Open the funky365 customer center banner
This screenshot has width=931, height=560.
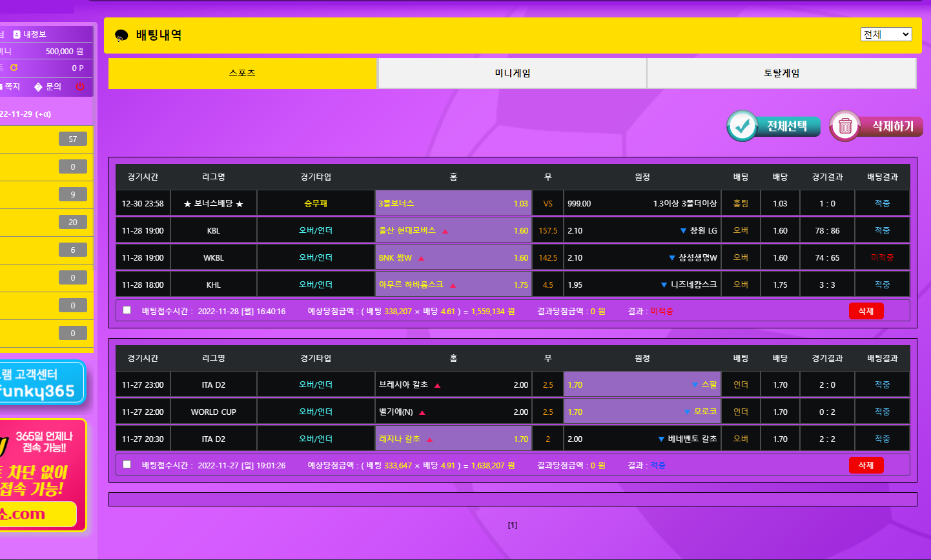click(39, 383)
